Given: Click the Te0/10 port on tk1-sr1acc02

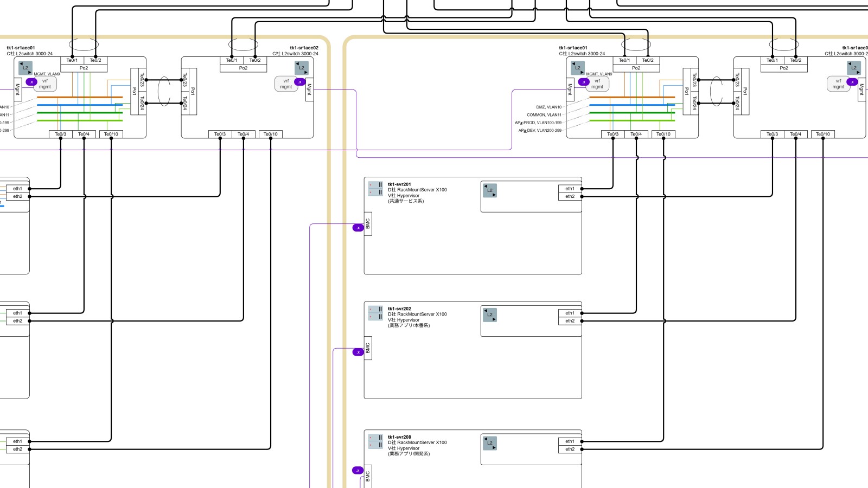Looking at the screenshot, I should 270,134.
